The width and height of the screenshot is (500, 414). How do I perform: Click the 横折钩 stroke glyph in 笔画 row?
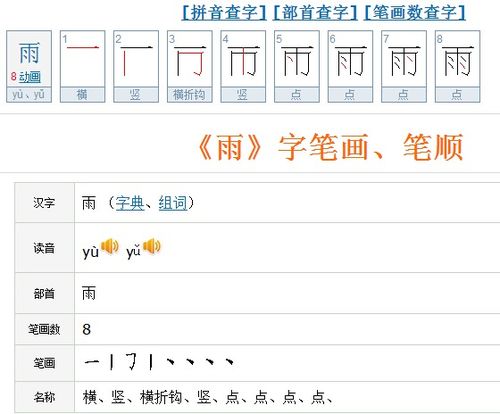pos(132,362)
